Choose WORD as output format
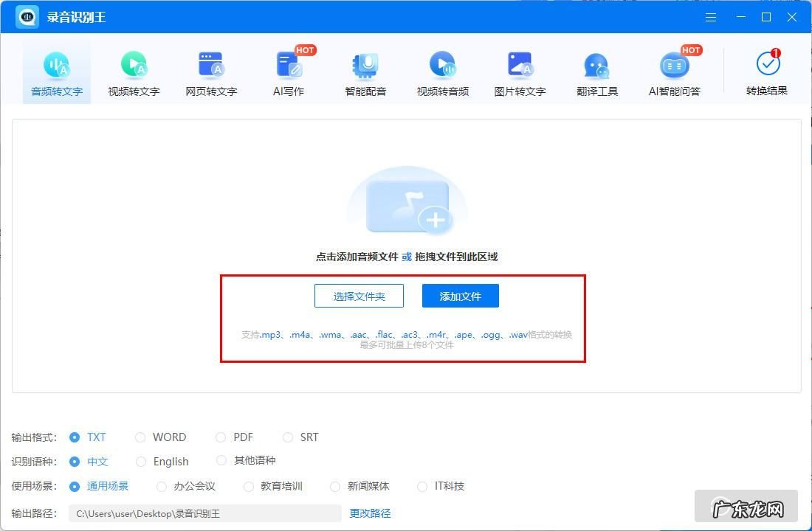The image size is (812, 531). (140, 437)
